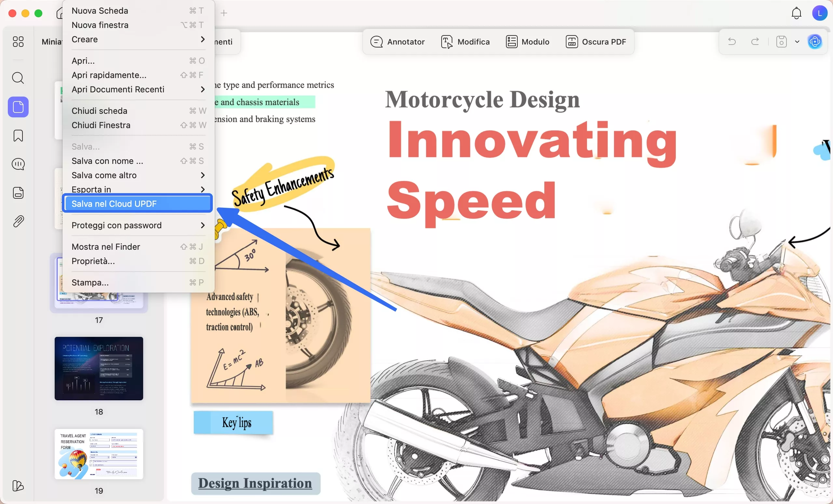This screenshot has width=833, height=504.
Task: Click the undo arrow icon
Action: [732, 42]
